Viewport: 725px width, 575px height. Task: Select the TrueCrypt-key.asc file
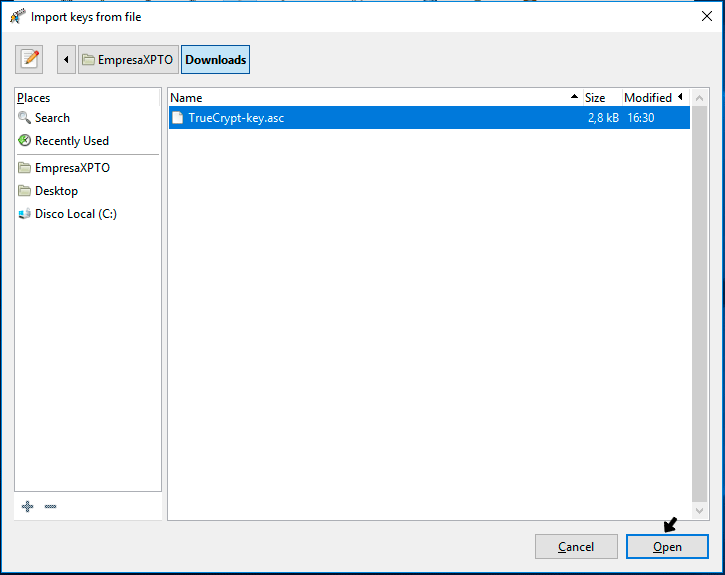point(429,118)
